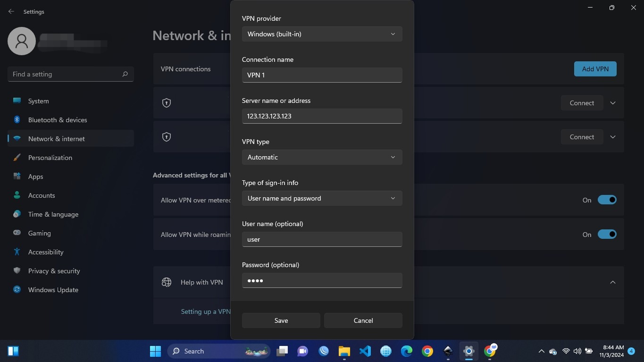Open the VPN provider dropdown
The width and height of the screenshot is (644, 362).
tap(322, 34)
